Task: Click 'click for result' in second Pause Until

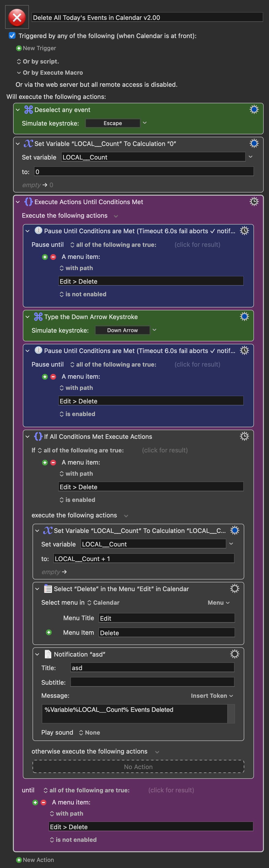Action: pyautogui.click(x=197, y=364)
